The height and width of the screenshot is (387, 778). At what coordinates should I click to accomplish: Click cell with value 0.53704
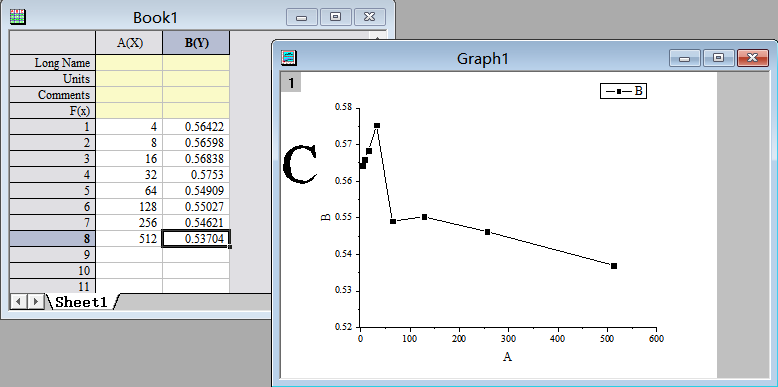tap(196, 239)
